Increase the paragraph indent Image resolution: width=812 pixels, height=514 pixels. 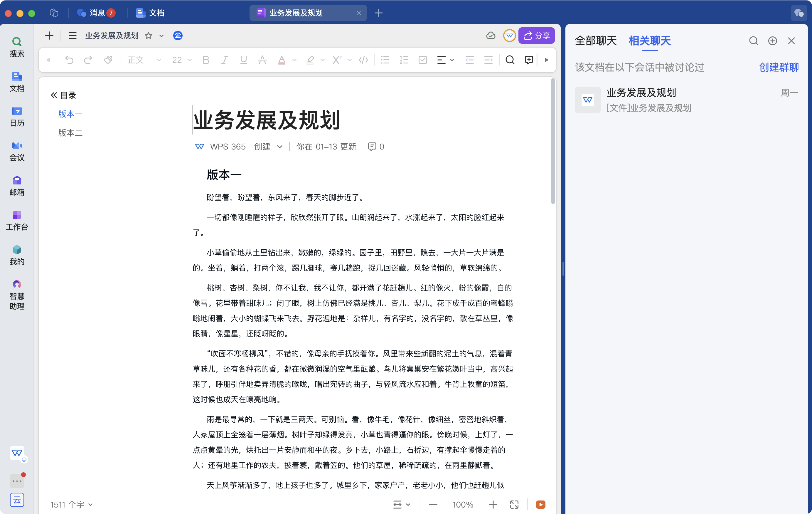[488, 60]
